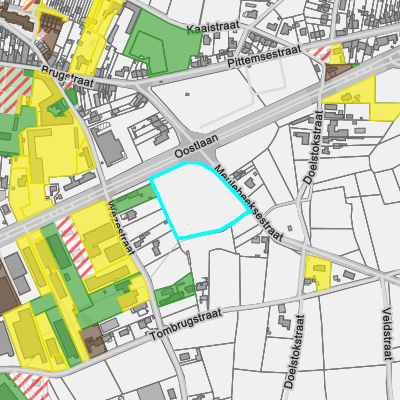Click the Brugstraat street label
The image size is (400, 400).
[67, 77]
